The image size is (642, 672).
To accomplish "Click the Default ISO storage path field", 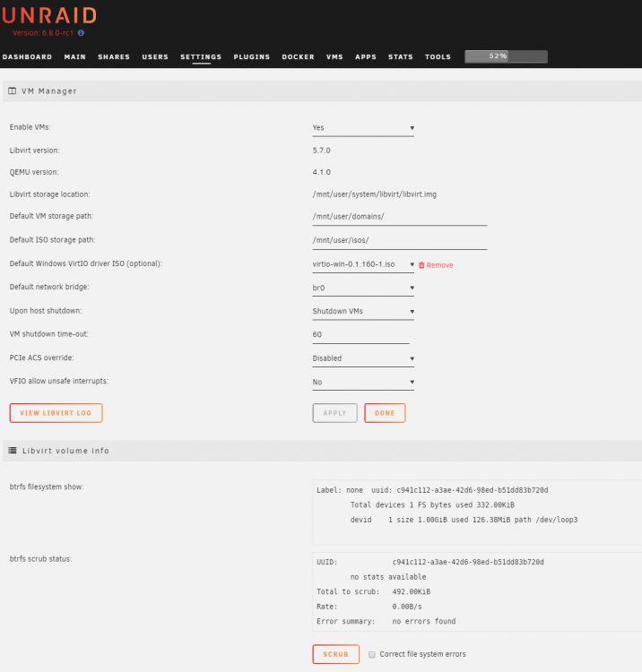I will (x=400, y=241).
